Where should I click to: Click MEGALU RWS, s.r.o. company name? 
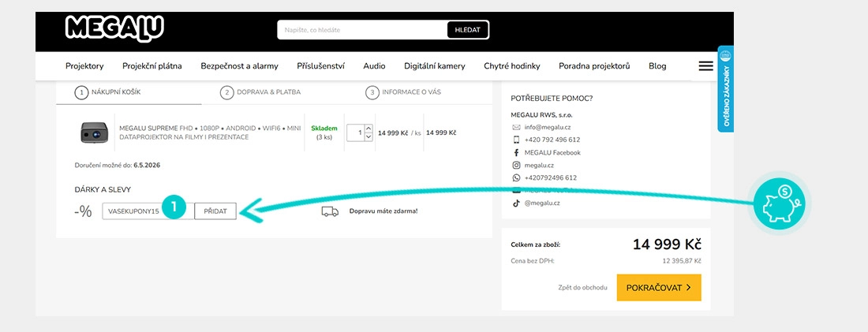click(541, 115)
